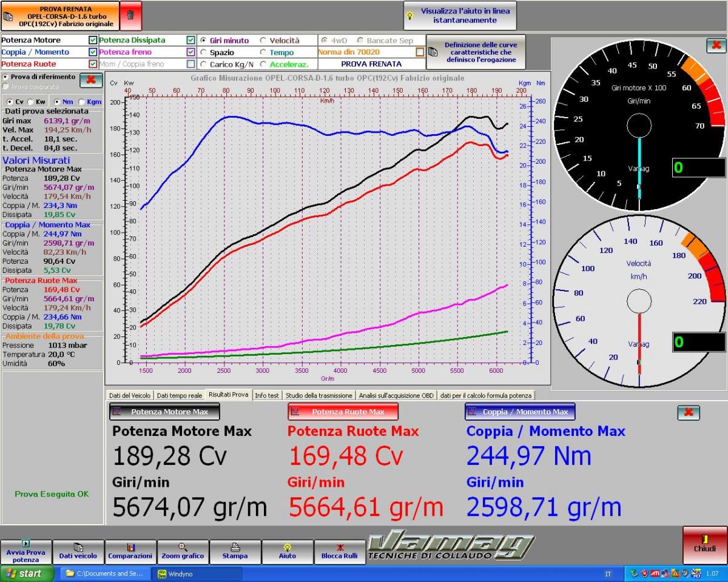Enable Mom / Coppia freno checkbox
This screenshot has width=728, height=582.
click(x=190, y=64)
